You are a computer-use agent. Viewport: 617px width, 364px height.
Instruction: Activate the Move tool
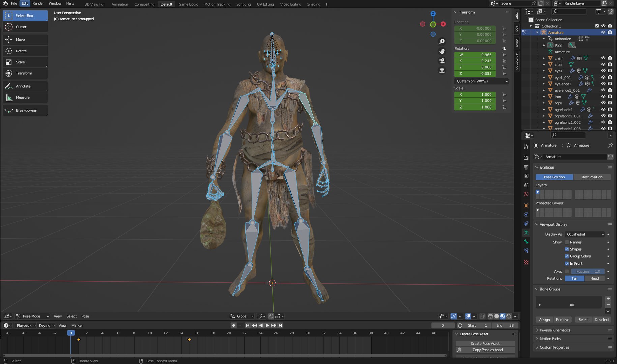click(x=25, y=39)
